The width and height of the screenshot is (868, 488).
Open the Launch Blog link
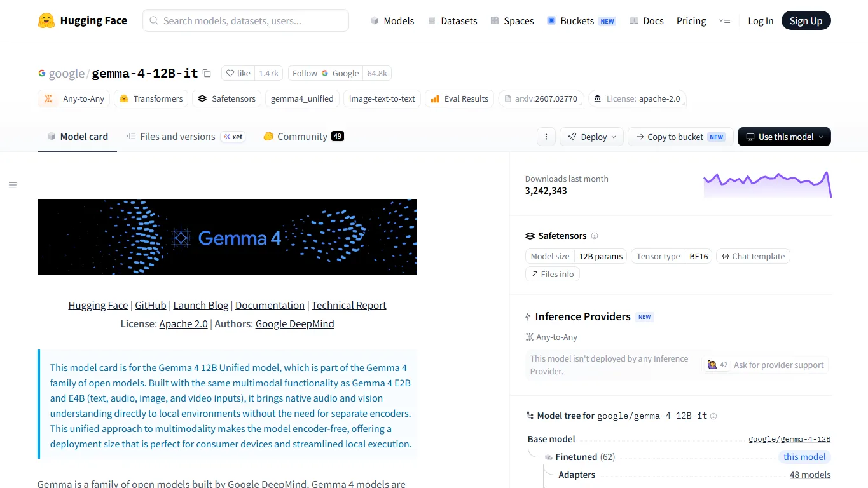coord(201,305)
